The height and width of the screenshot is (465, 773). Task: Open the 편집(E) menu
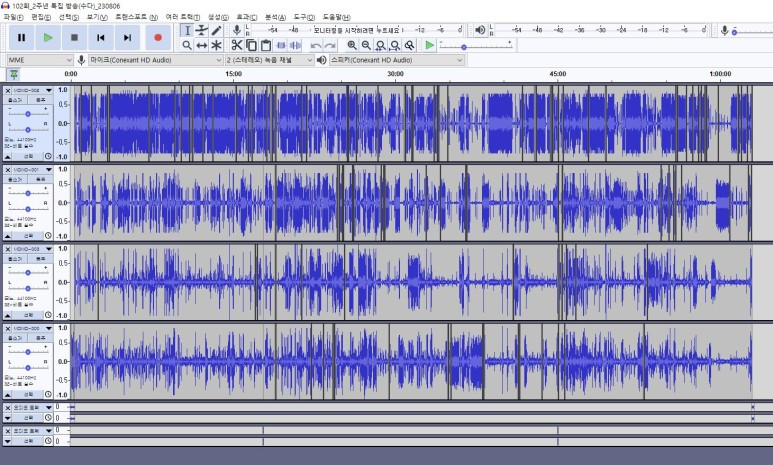tap(41, 17)
